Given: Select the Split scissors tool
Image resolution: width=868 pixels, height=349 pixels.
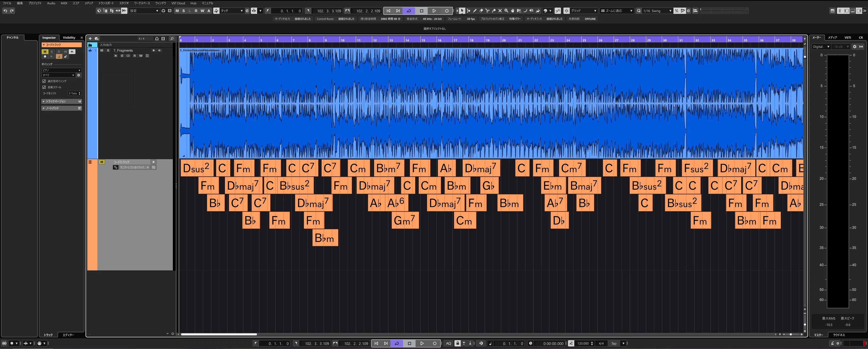Looking at the screenshot, I should click(487, 11).
